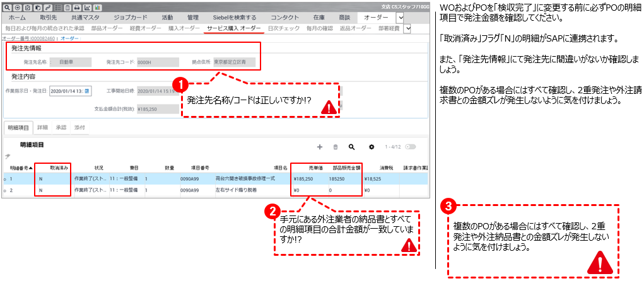
Task: Sort by the 明細番号 column header
Action: point(21,168)
